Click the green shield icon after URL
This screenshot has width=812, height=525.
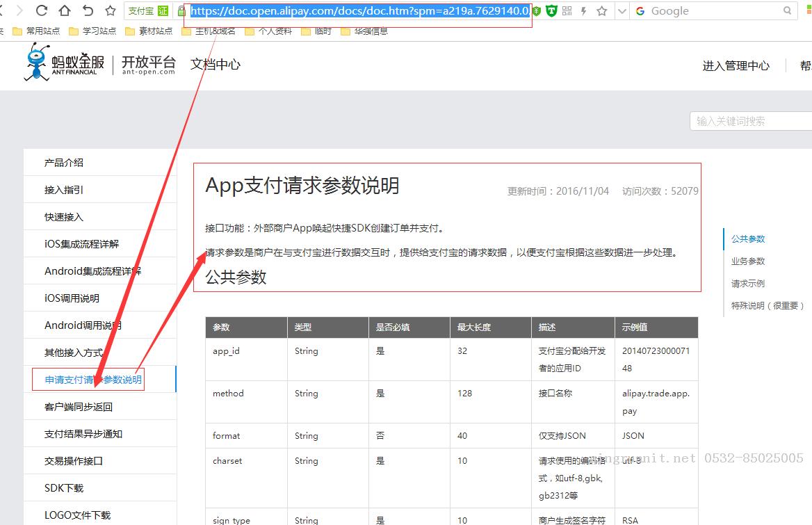pos(551,11)
